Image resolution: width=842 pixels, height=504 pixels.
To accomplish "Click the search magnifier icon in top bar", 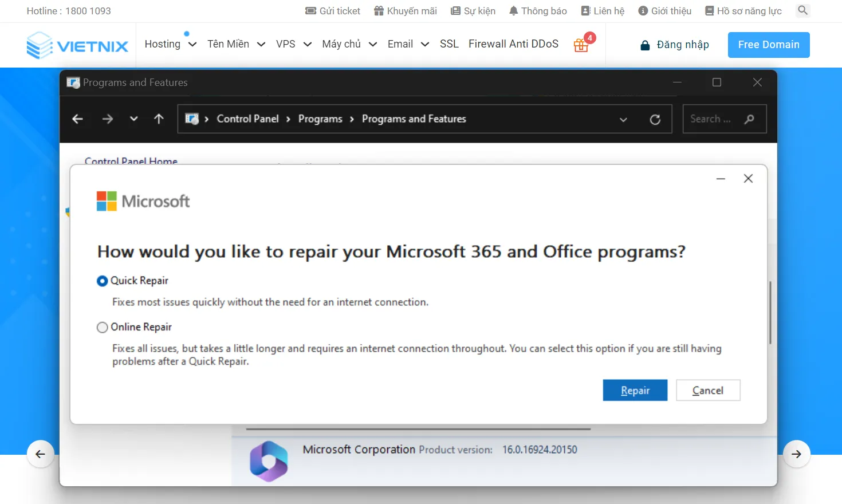I will coord(802,10).
